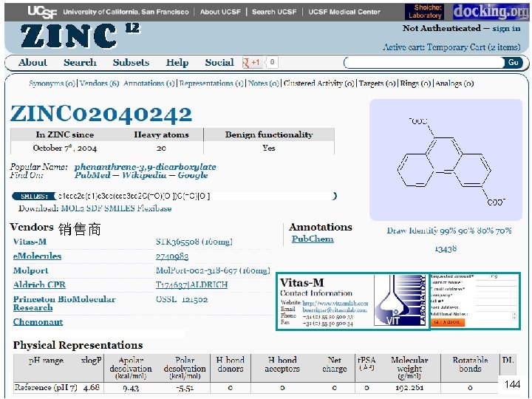The image size is (532, 399).
Task: Jump to Notes (0) section
Action: coord(264,83)
